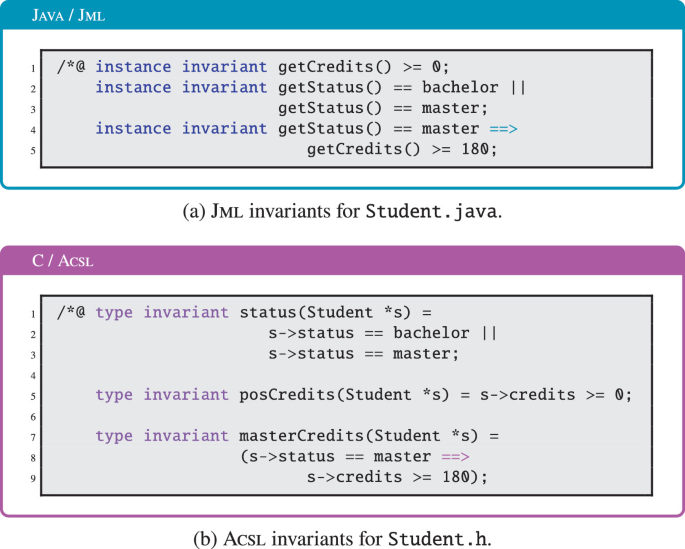Select line number 5 in the JML listing
The image size is (685, 549).
[34, 150]
